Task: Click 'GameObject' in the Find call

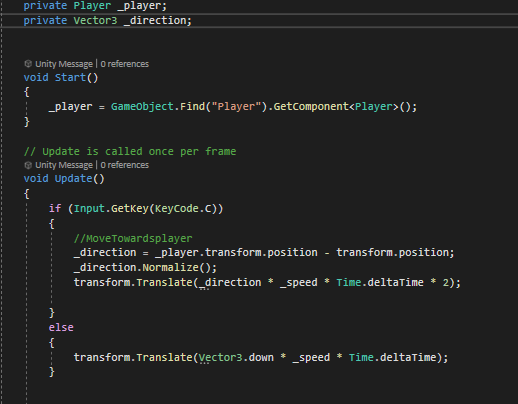Action: (142, 107)
